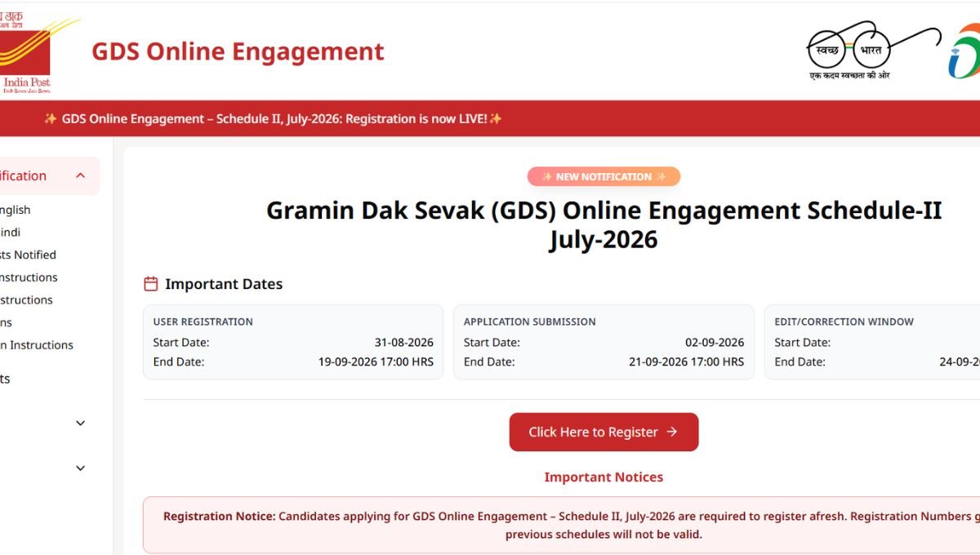
Task: Click the arrow inside the Register button
Action: coord(672,432)
